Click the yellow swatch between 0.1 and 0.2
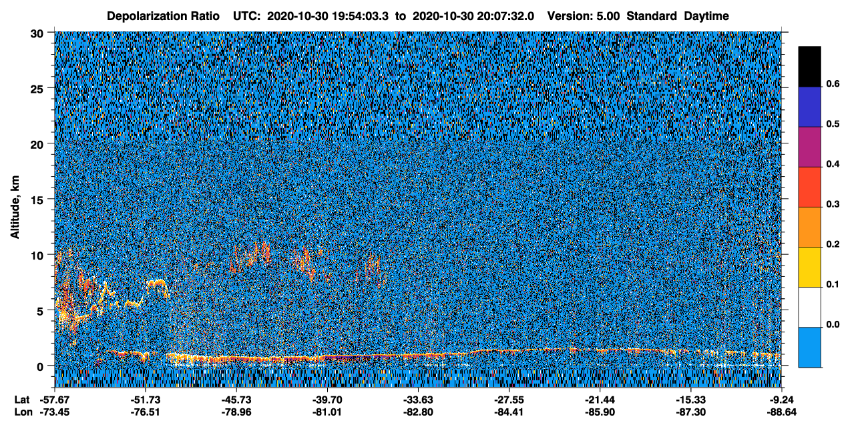This screenshot has width=868, height=445. click(809, 267)
